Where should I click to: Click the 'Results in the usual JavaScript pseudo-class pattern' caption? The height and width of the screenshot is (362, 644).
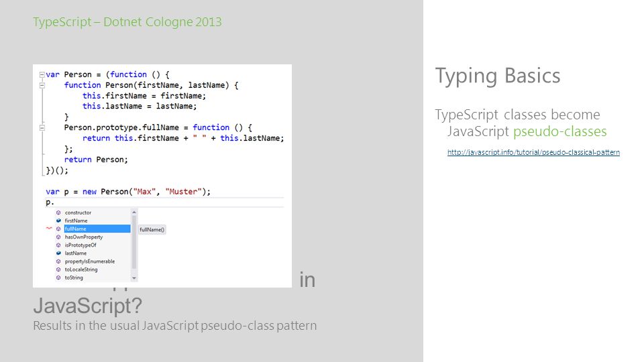(175, 326)
